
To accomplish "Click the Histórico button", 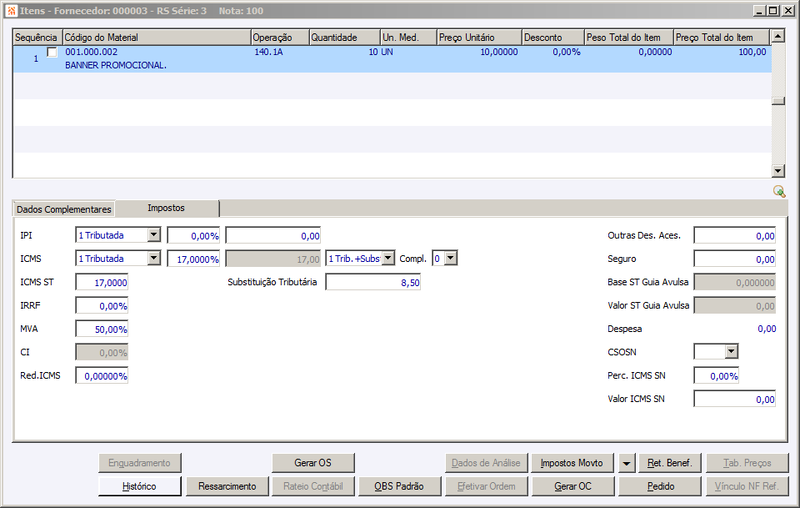I will [x=139, y=487].
